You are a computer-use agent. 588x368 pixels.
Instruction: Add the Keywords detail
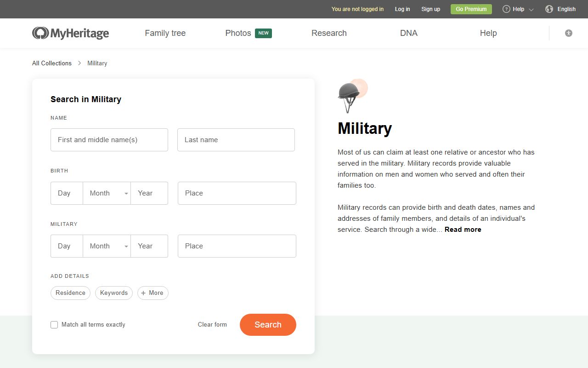click(114, 293)
